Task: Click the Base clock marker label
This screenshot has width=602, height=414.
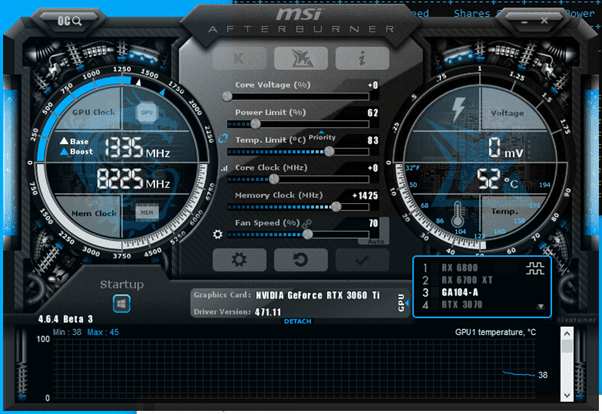Action: pyautogui.click(x=74, y=141)
